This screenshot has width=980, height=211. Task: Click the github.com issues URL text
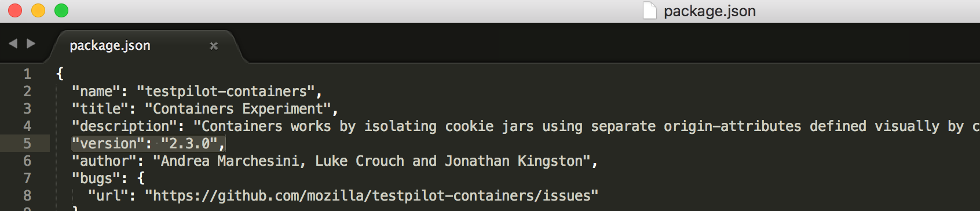[x=371, y=196]
